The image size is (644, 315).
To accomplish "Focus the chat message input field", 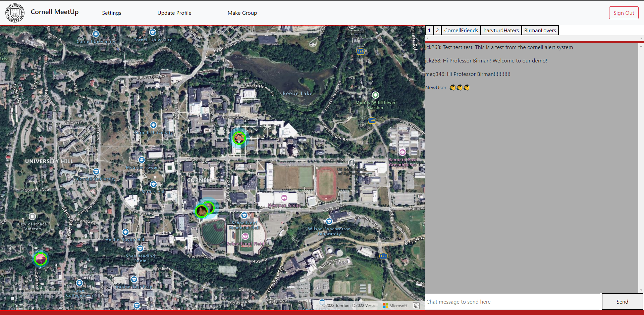I will point(513,302).
